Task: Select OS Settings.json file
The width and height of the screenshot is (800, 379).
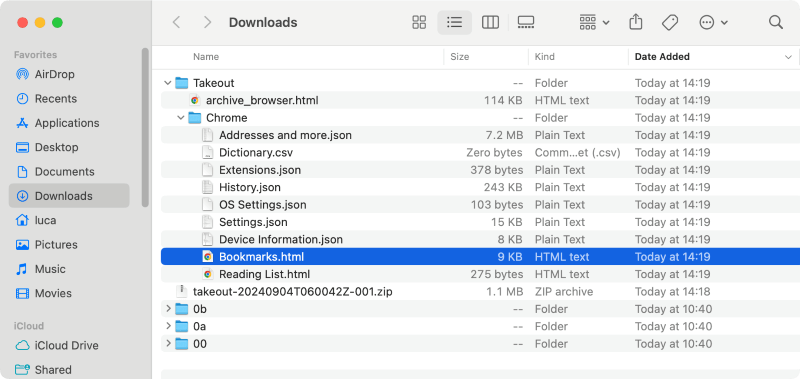Action: click(480, 205)
